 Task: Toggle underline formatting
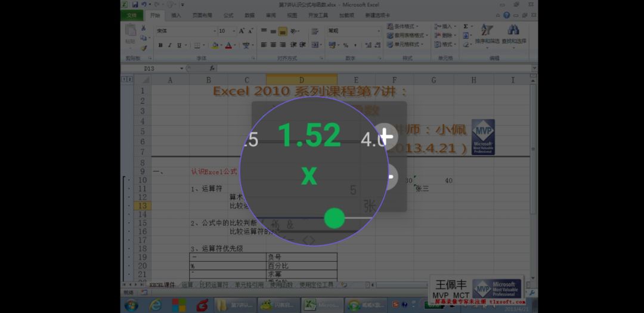pos(179,45)
